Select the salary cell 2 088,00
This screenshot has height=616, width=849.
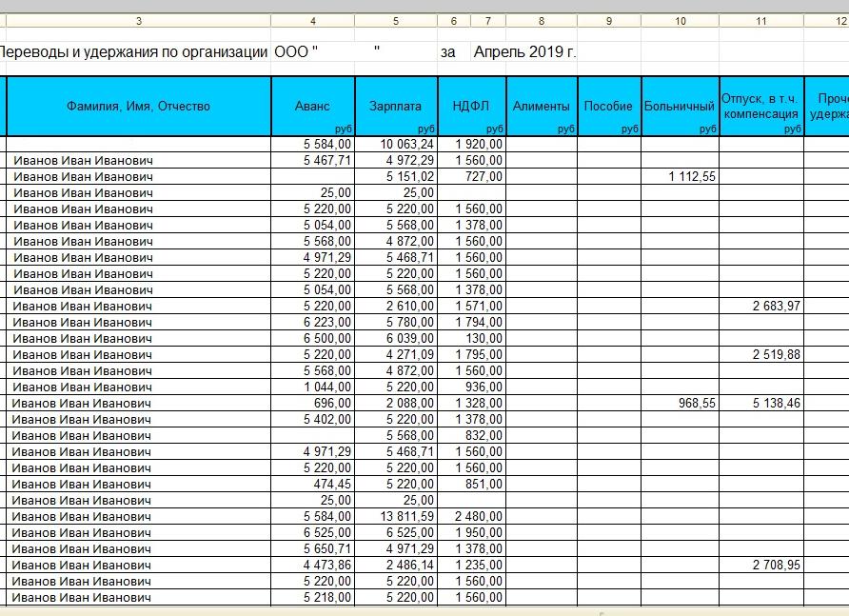[x=396, y=403]
